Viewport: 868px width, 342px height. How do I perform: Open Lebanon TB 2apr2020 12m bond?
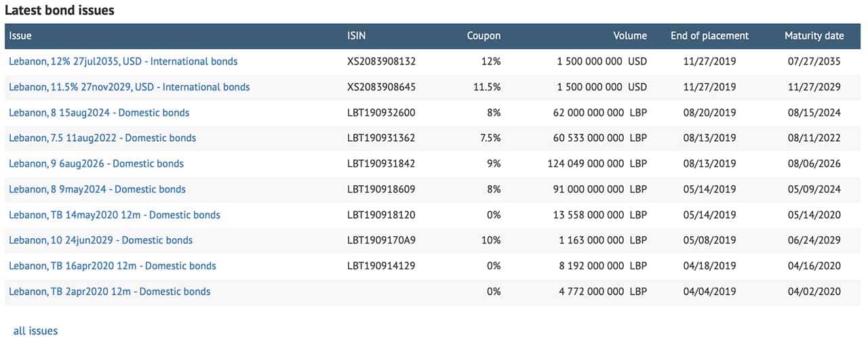pyautogui.click(x=110, y=292)
